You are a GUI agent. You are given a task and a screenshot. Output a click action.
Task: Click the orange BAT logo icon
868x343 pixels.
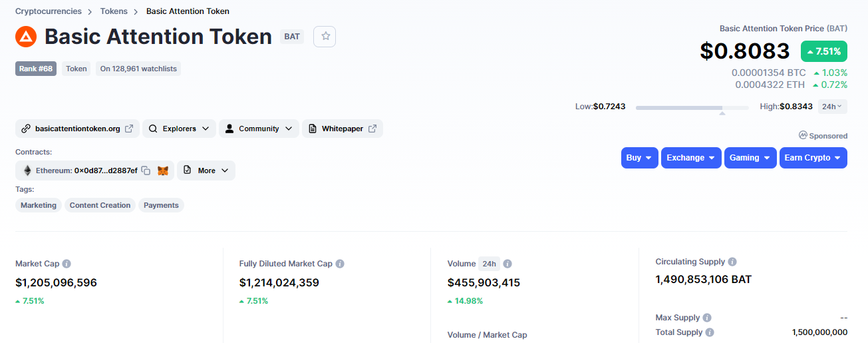pyautogui.click(x=26, y=37)
